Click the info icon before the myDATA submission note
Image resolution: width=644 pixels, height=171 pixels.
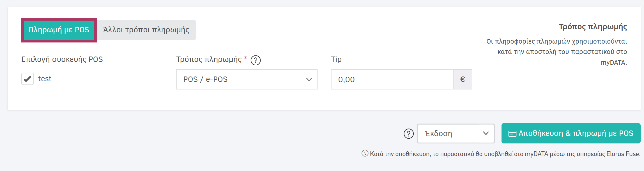pos(365,154)
